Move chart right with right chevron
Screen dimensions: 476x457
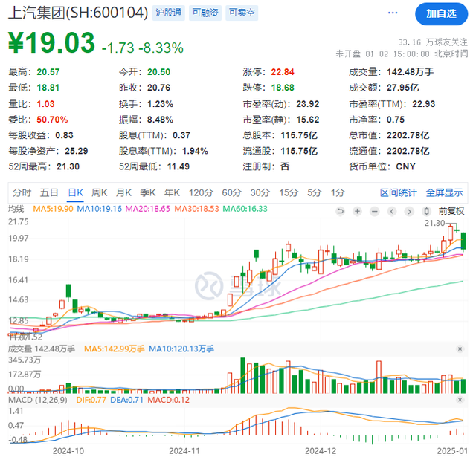[409, 211]
